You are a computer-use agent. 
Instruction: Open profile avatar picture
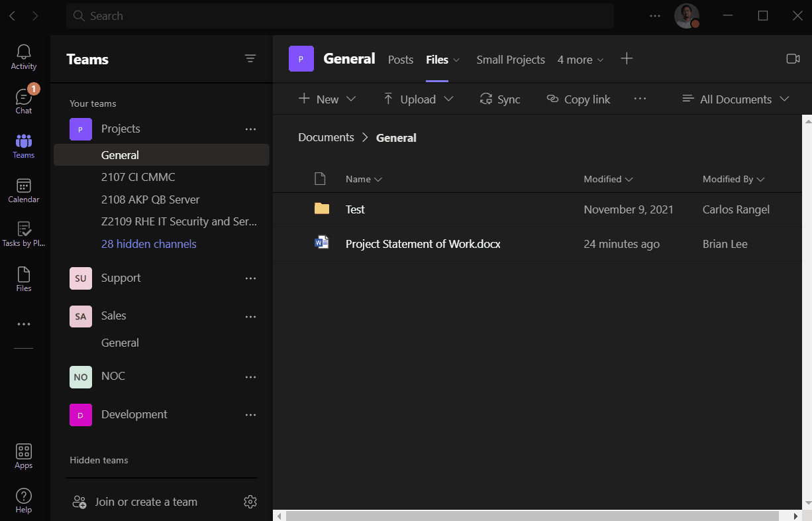pos(687,16)
